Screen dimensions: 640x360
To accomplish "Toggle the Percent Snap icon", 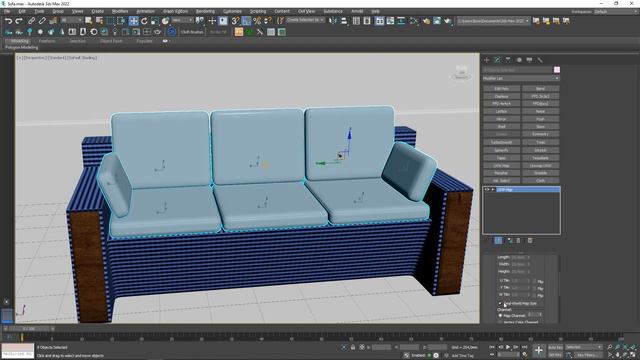I will click(257, 21).
